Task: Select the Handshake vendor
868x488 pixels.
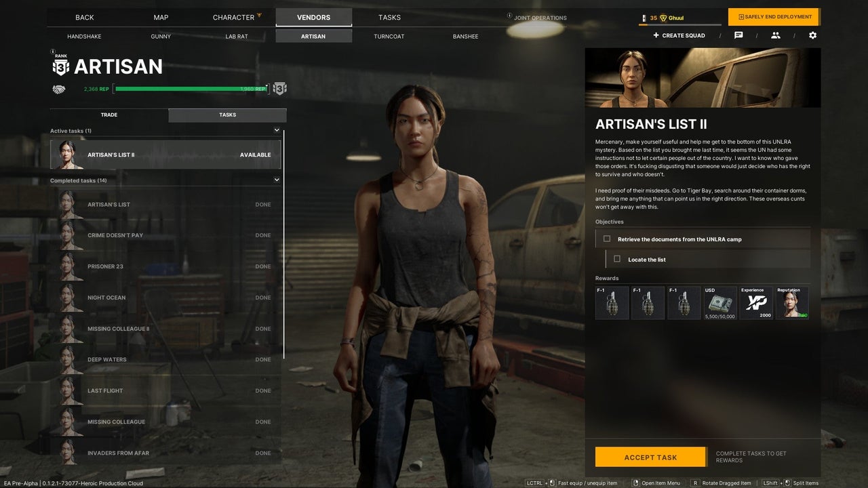Action: [x=84, y=36]
